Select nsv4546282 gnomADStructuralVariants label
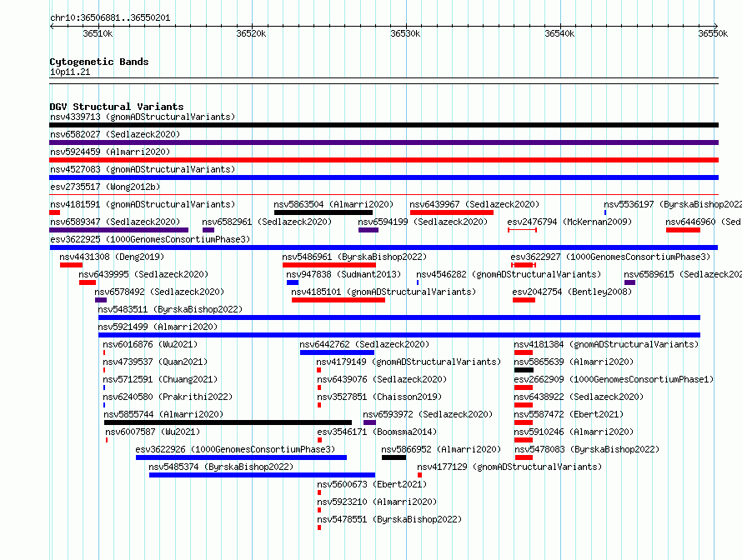Image resolution: width=742 pixels, height=560 pixels. coord(509,274)
